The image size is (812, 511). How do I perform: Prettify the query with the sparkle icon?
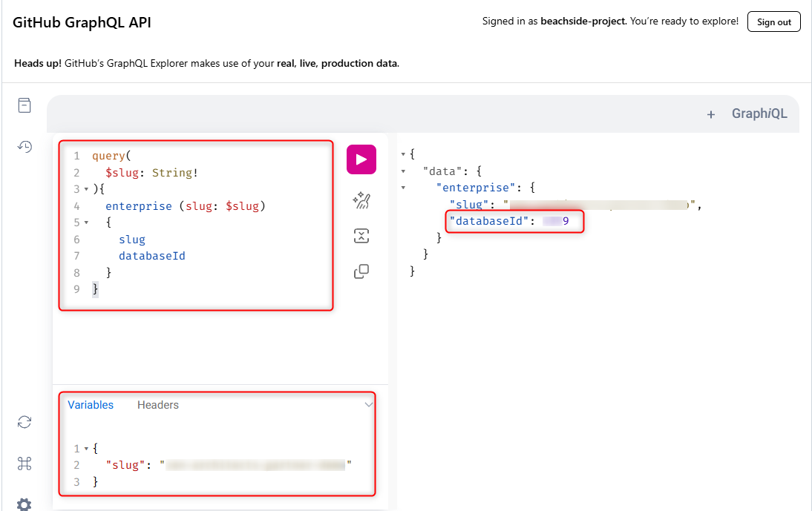click(x=361, y=200)
